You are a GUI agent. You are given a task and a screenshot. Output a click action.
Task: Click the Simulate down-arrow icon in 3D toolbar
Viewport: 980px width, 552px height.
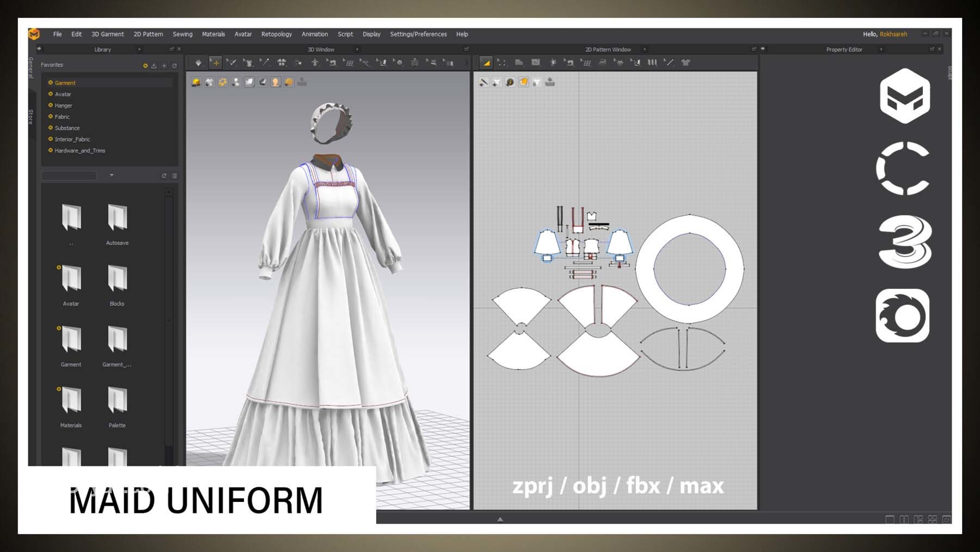(198, 63)
